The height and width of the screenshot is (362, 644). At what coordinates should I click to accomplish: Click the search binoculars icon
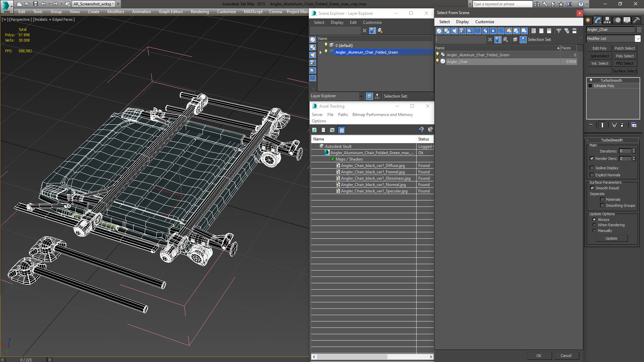coord(537,4)
